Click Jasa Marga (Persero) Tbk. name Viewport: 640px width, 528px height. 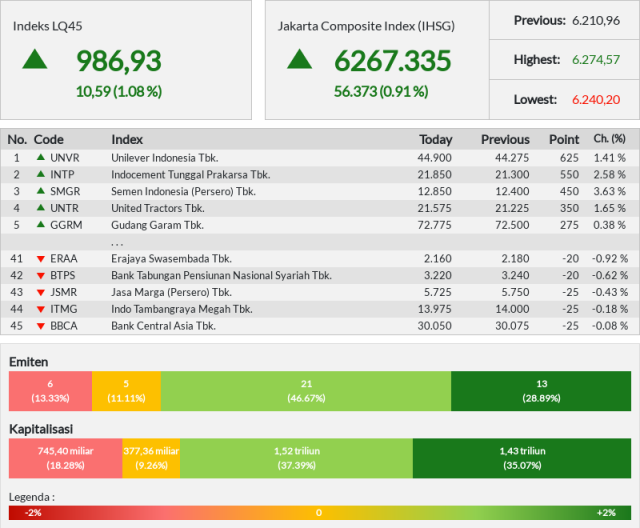pos(171,292)
